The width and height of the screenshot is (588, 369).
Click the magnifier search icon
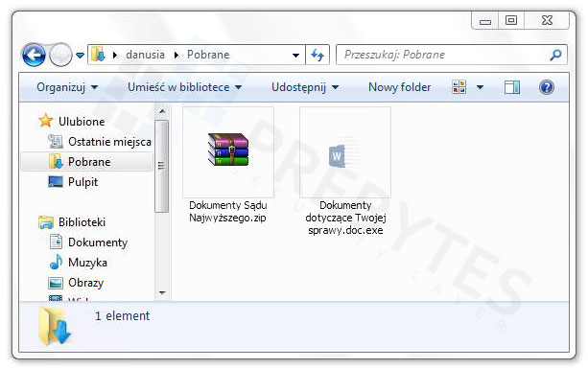(555, 55)
